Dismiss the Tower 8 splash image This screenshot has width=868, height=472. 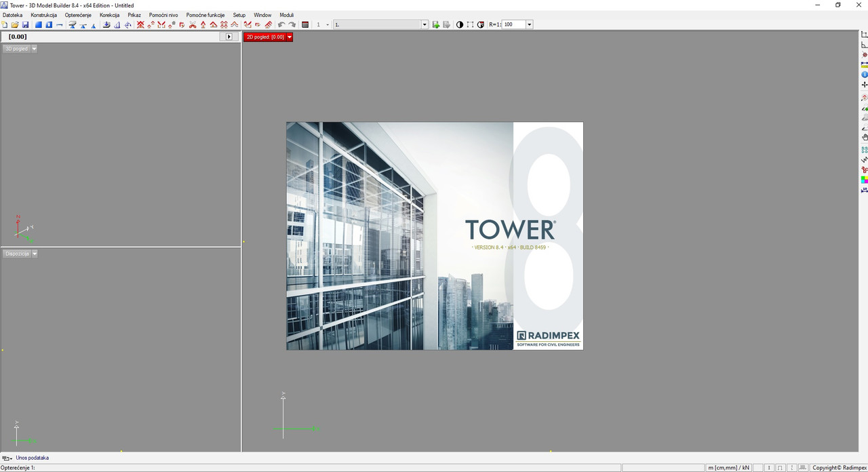click(435, 236)
